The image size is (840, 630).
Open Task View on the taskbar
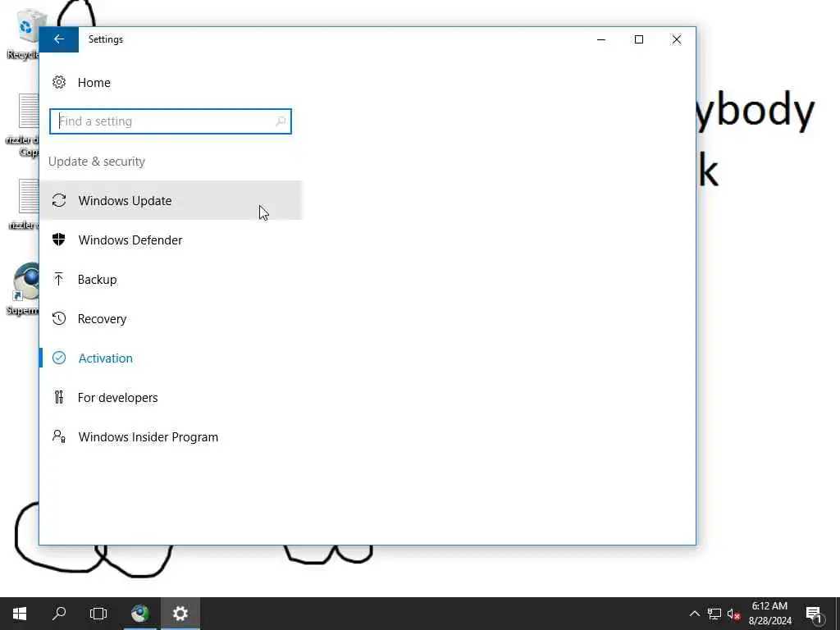click(x=98, y=614)
